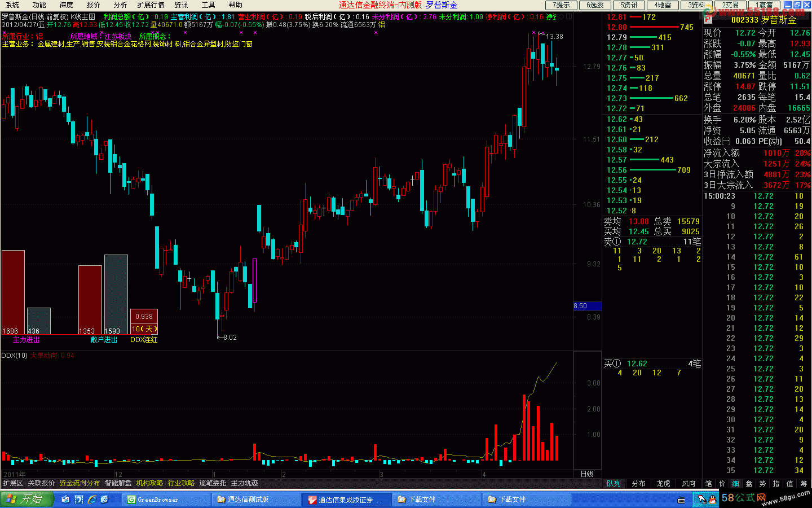This screenshot has height=508, width=812.
Task: Open the 资讯 menu
Action: tap(181, 5)
